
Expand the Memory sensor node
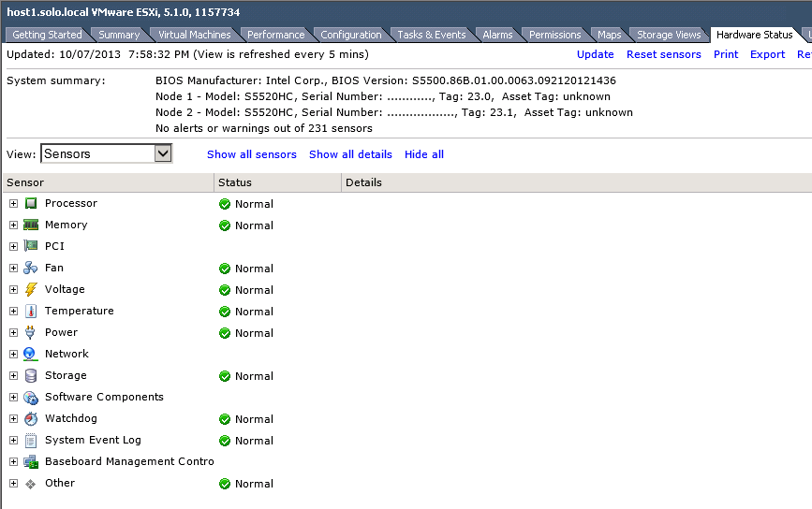click(13, 225)
